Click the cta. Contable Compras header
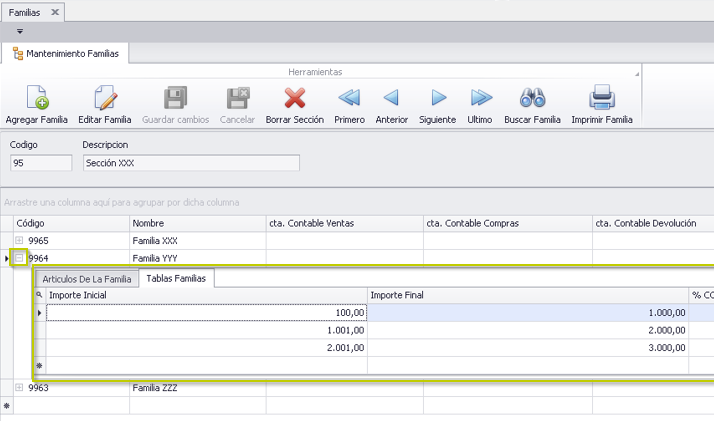The image size is (714, 421). click(508, 223)
